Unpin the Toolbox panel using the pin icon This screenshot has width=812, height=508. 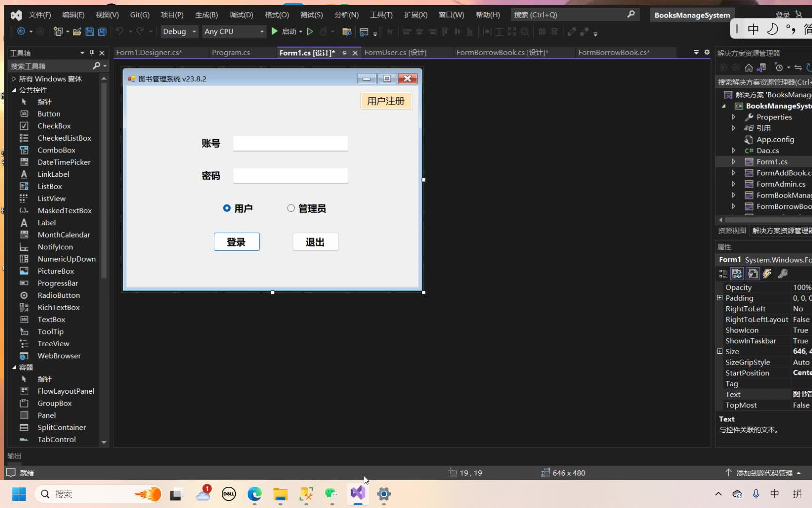click(x=92, y=53)
